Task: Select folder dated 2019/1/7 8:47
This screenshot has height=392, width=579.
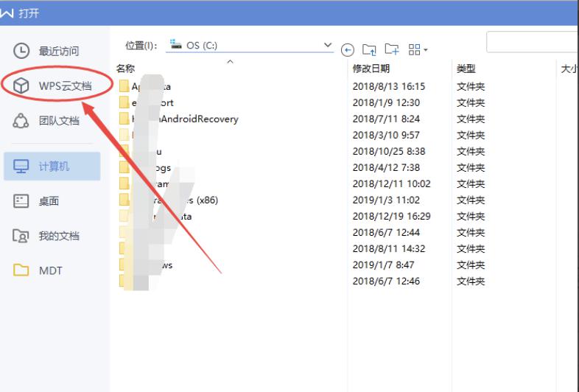Action: [x=302, y=265]
